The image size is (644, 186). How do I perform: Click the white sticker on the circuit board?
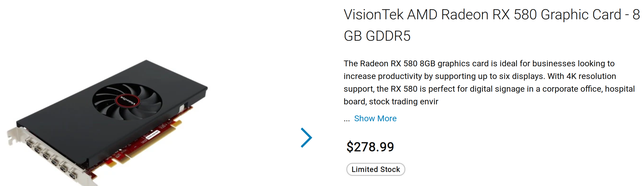153,135
